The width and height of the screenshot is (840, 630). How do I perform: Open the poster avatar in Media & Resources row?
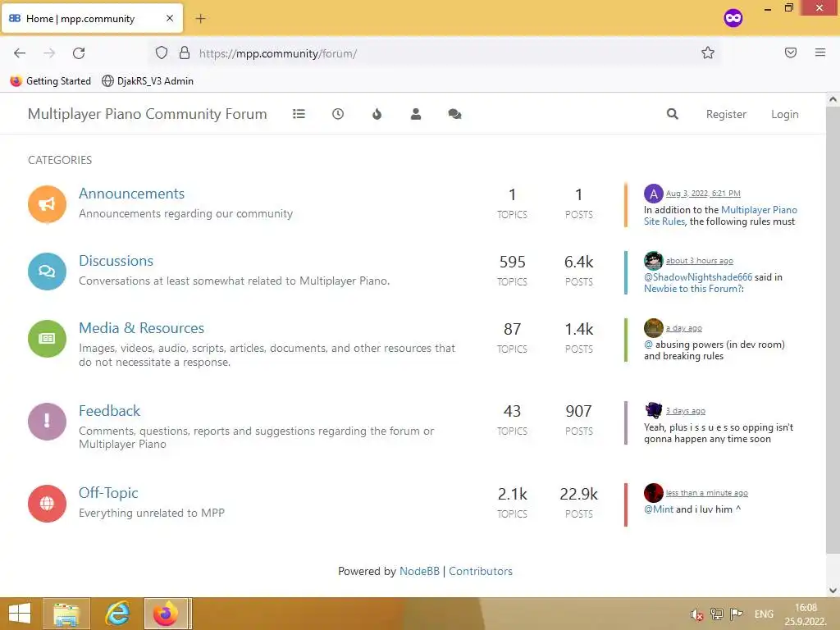tap(654, 328)
